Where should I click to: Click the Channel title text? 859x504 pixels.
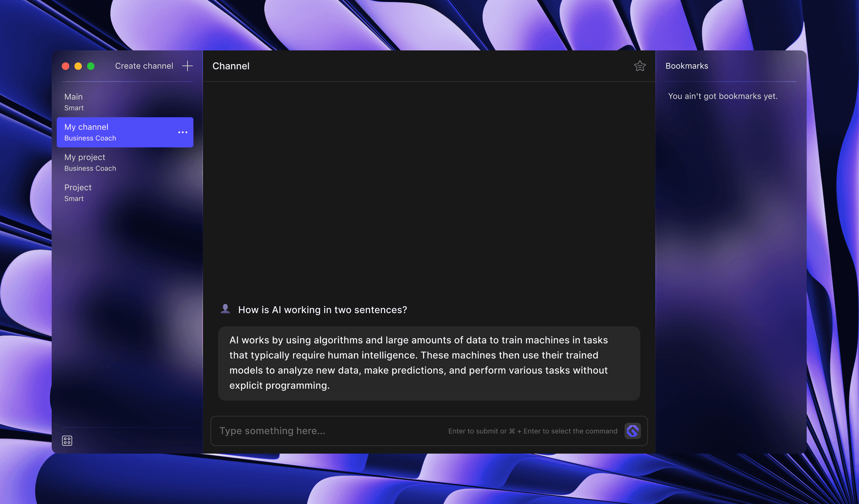[231, 66]
